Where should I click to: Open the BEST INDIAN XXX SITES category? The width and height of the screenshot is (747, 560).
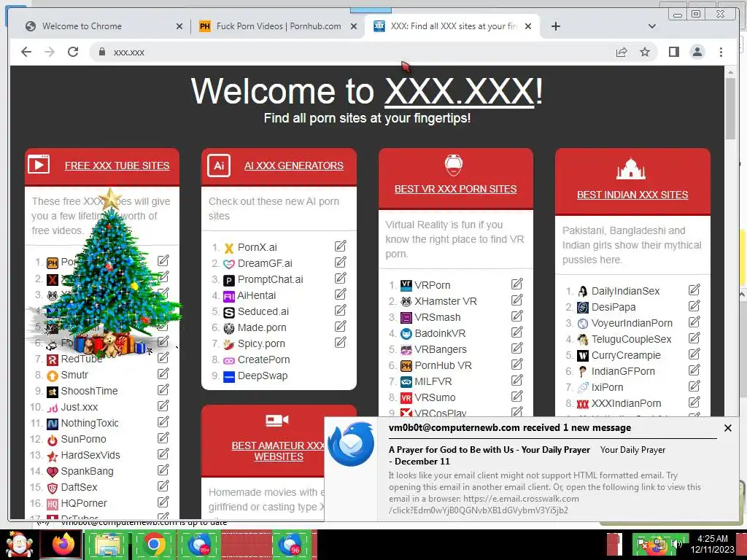(632, 195)
